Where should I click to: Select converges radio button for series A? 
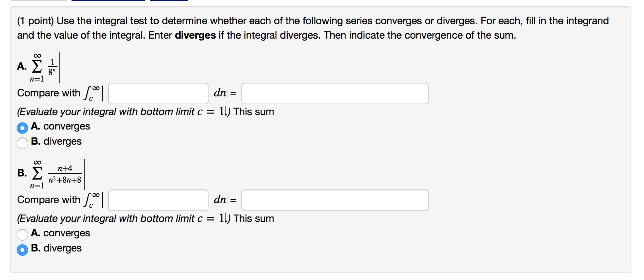click(22, 128)
